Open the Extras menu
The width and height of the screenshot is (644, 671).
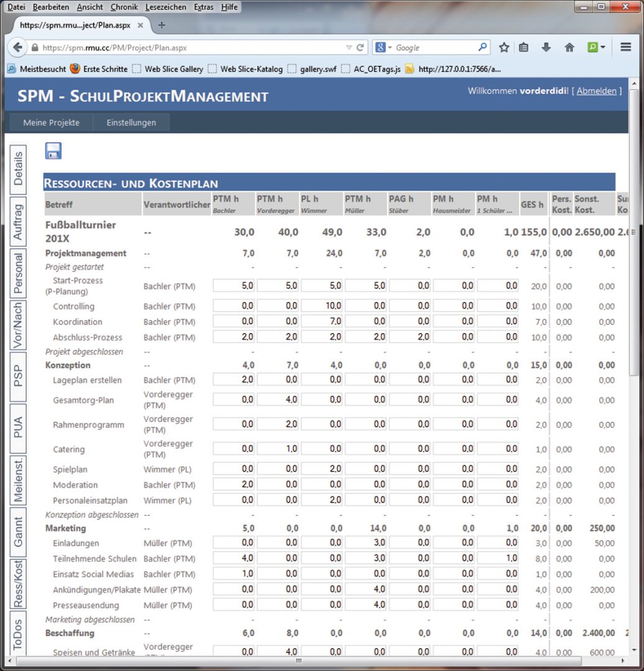tap(204, 7)
